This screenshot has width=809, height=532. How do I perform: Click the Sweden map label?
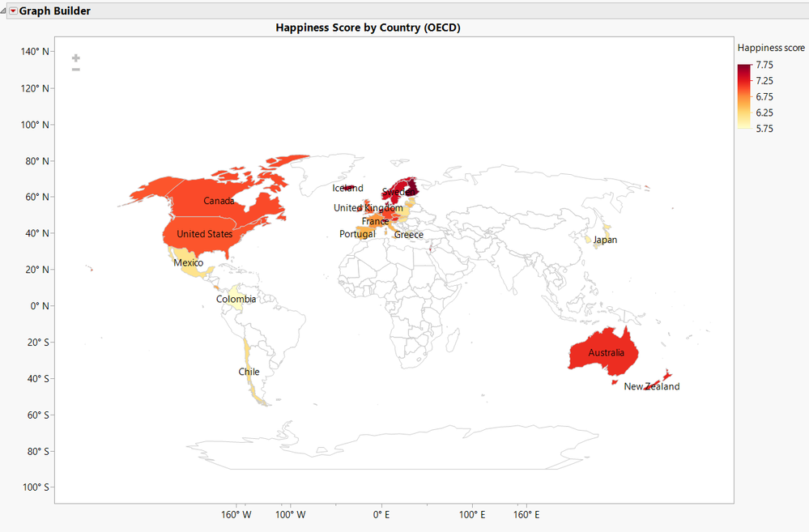tap(398, 192)
